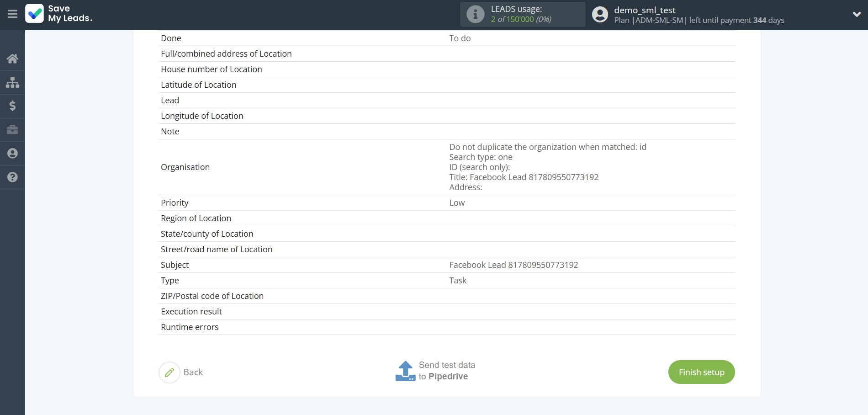The width and height of the screenshot is (868, 415).
Task: Click the Subject field value
Action: coord(513,265)
